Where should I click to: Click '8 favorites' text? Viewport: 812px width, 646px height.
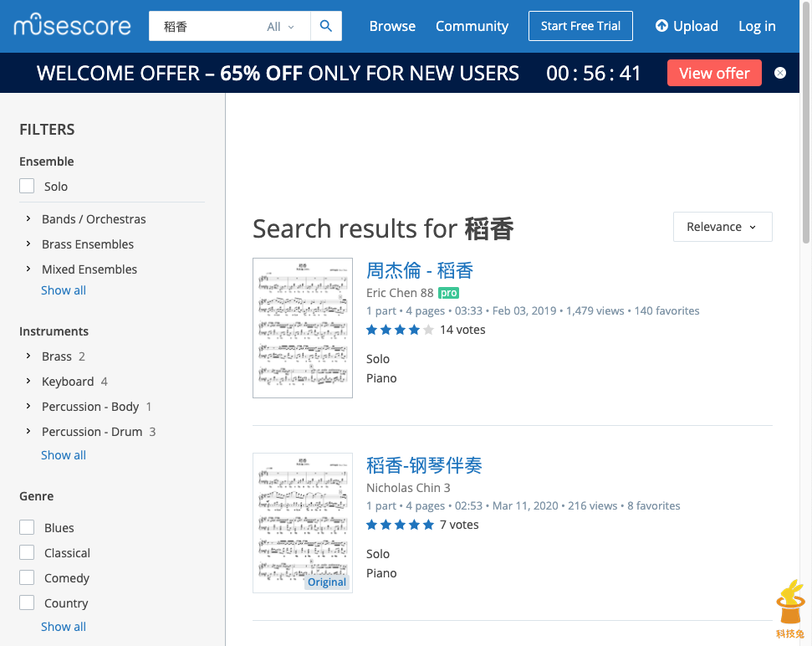[x=654, y=505]
